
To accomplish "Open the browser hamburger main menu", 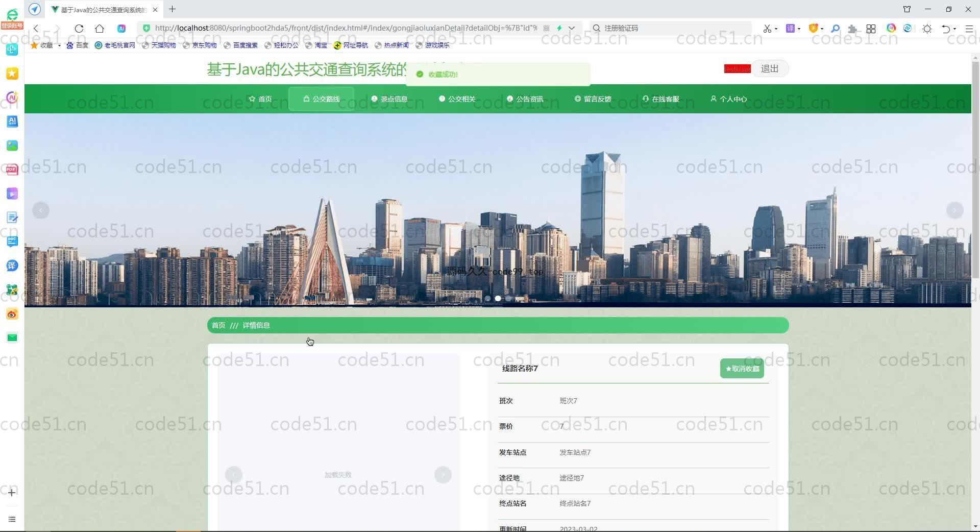I will (x=969, y=29).
